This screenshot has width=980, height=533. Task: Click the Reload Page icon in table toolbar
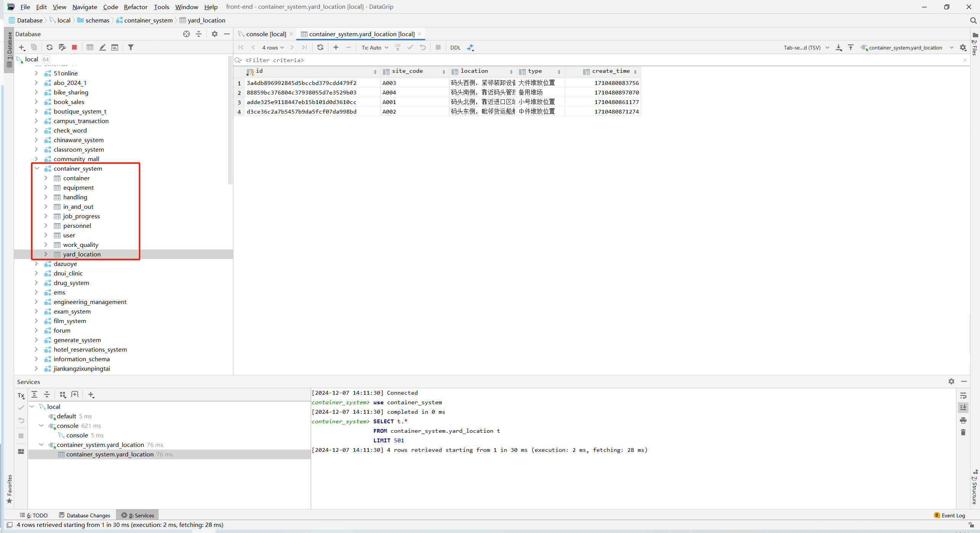320,47
